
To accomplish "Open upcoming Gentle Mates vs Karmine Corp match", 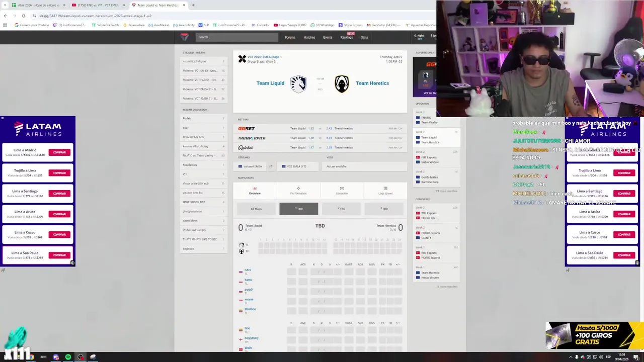I will (436, 177).
